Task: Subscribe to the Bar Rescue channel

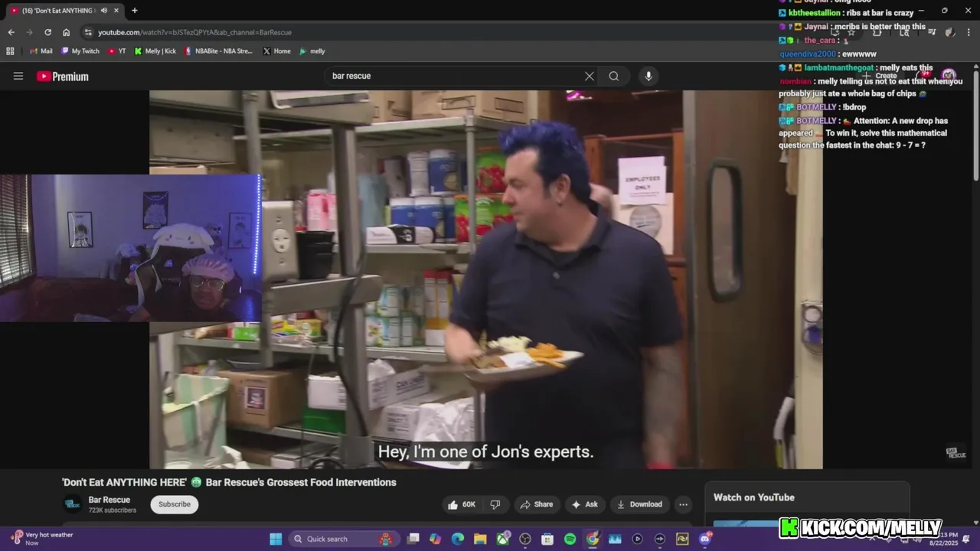Action: (x=175, y=504)
